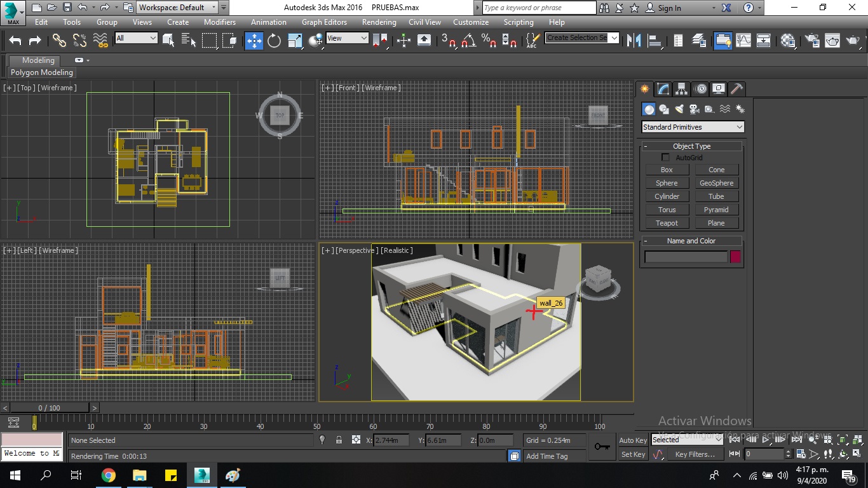Switch to the Modify panel tab
Viewport: 868px width, 488px height.
(663, 89)
